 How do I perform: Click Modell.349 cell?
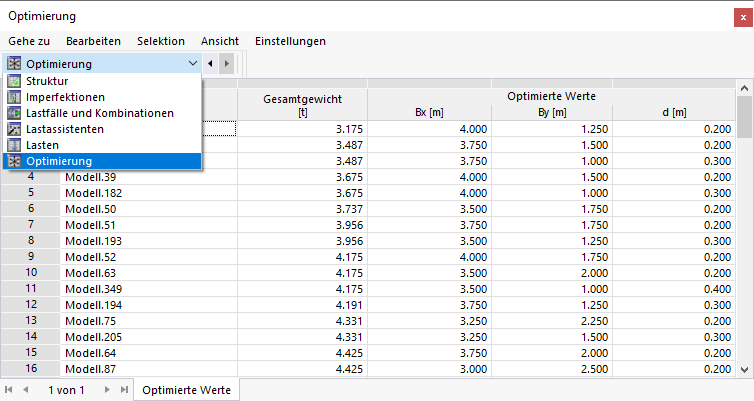(x=149, y=289)
